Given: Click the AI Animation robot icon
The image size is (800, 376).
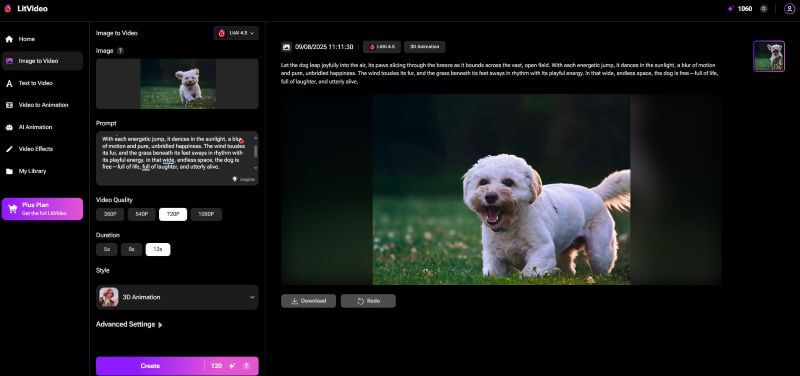Looking at the screenshot, I should 9,127.
